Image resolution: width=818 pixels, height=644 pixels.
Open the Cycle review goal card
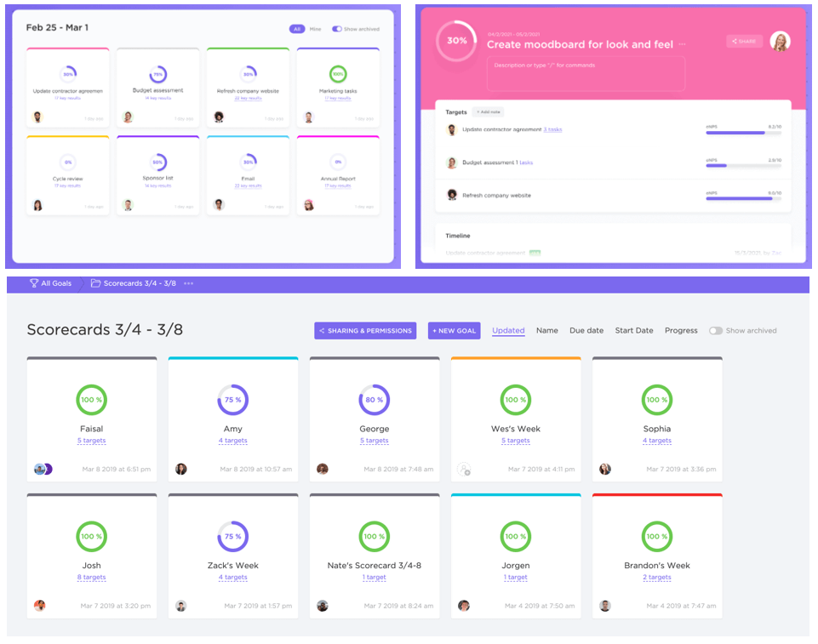(x=68, y=175)
